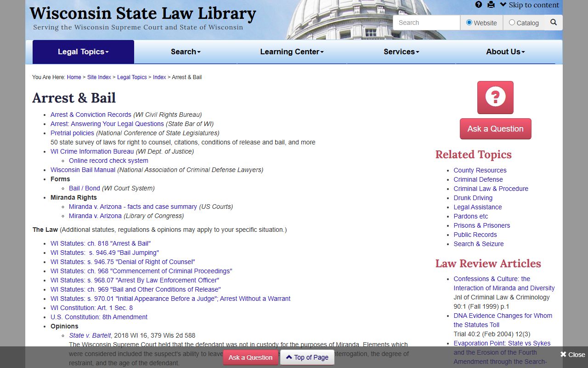Open Criminal Law & Procedure related topic
Image resolution: width=588 pixels, height=368 pixels.
tap(491, 189)
